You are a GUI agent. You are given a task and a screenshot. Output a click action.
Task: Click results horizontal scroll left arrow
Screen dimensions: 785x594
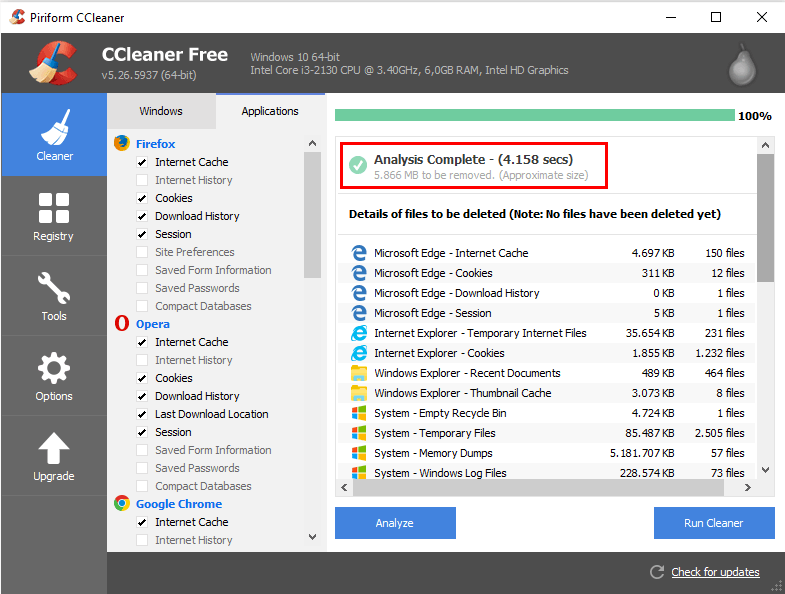(344, 487)
